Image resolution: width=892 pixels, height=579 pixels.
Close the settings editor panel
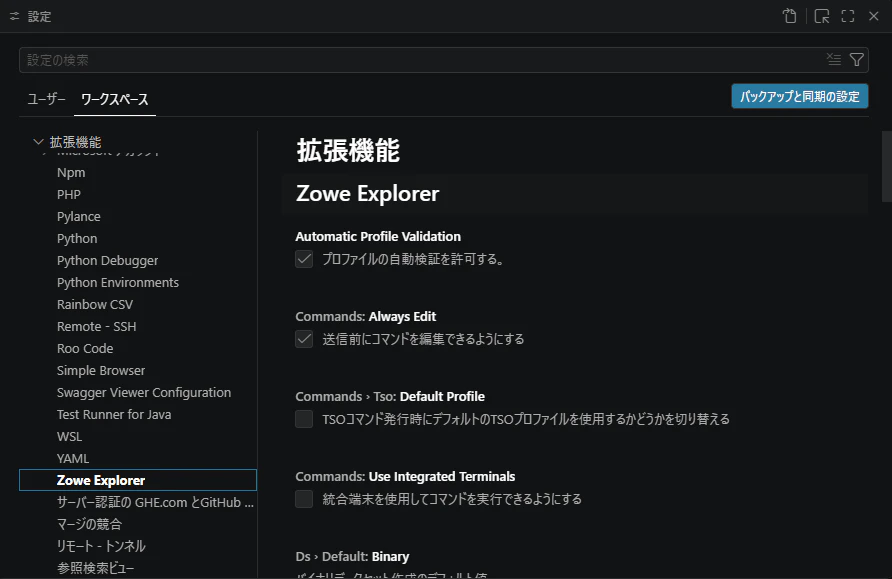coord(874,16)
